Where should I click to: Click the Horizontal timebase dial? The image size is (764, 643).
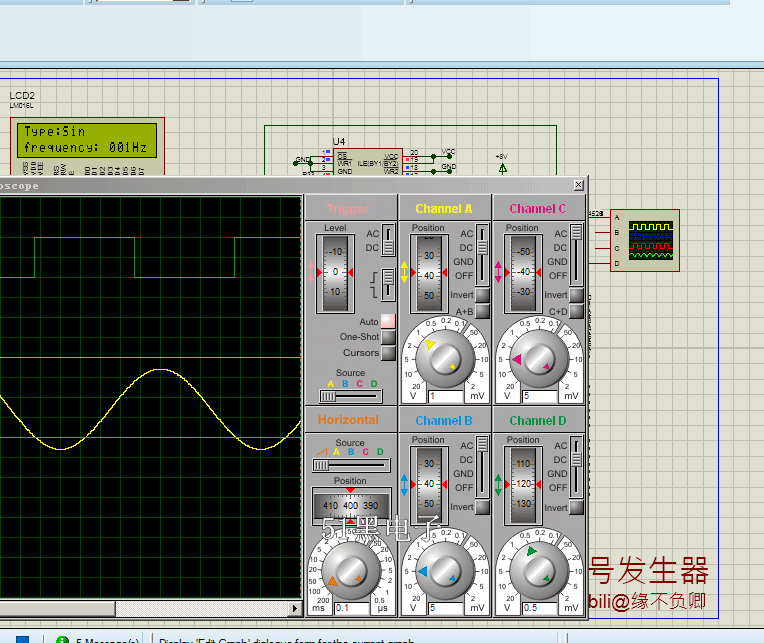coord(350,571)
